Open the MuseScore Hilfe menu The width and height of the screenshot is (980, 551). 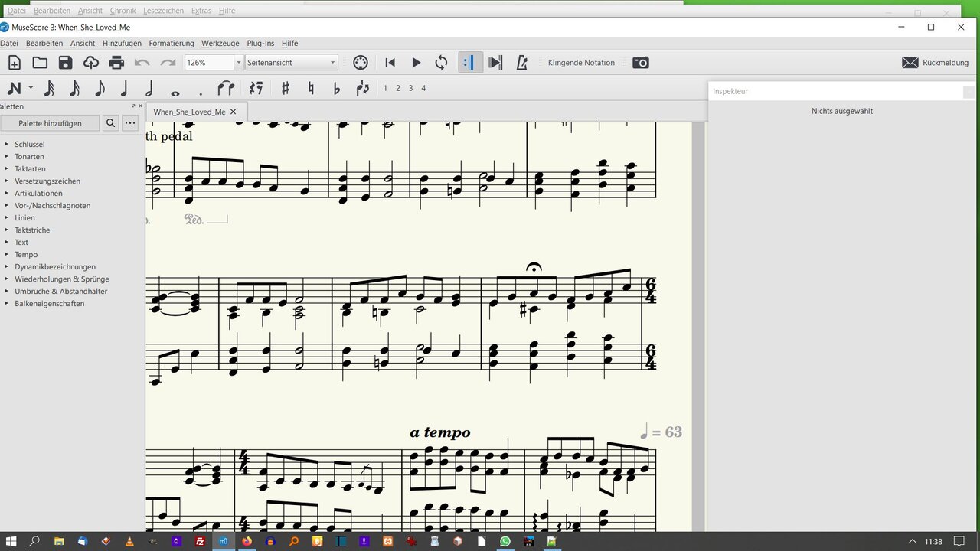(x=289, y=44)
